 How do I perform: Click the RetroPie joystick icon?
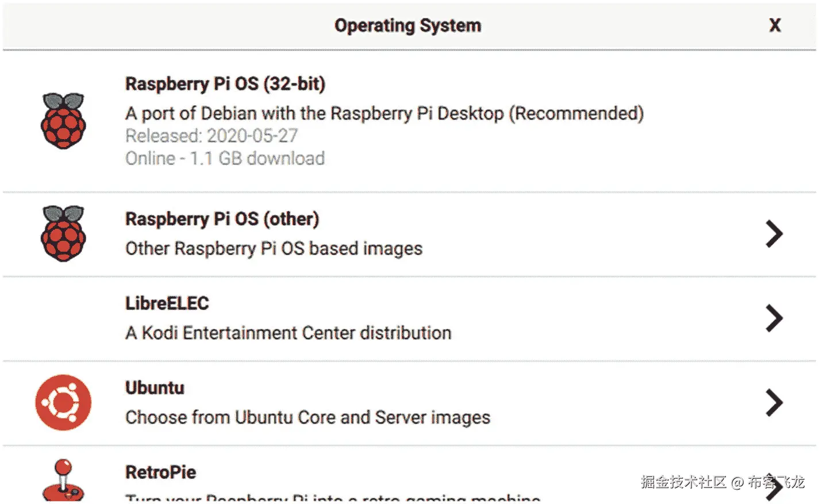pyautogui.click(x=63, y=479)
